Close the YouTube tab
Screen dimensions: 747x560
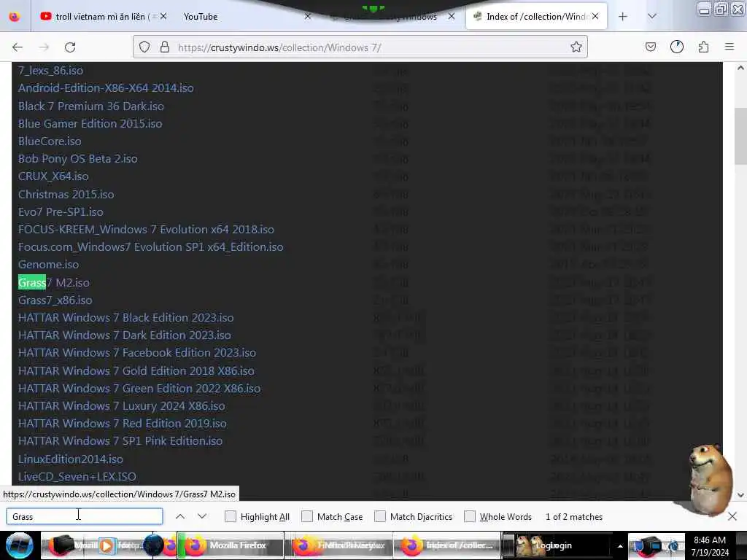tap(308, 17)
